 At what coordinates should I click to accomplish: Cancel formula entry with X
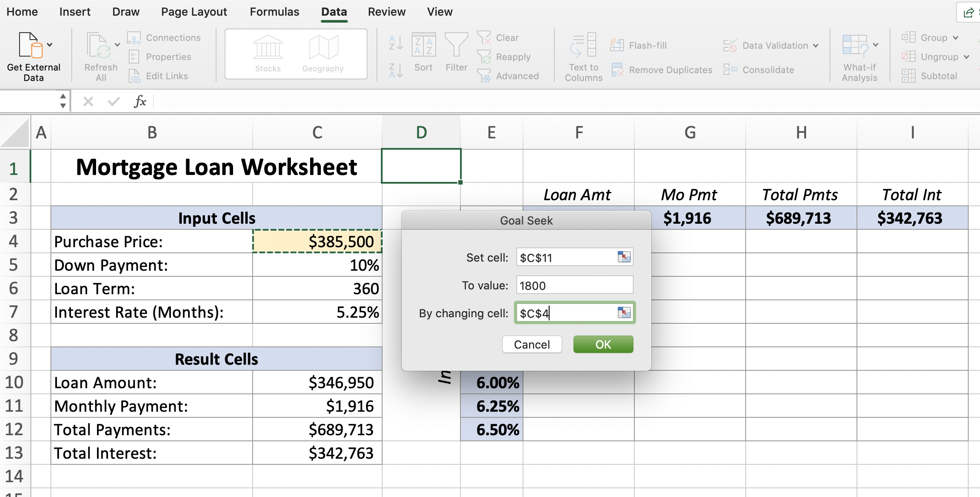click(88, 101)
